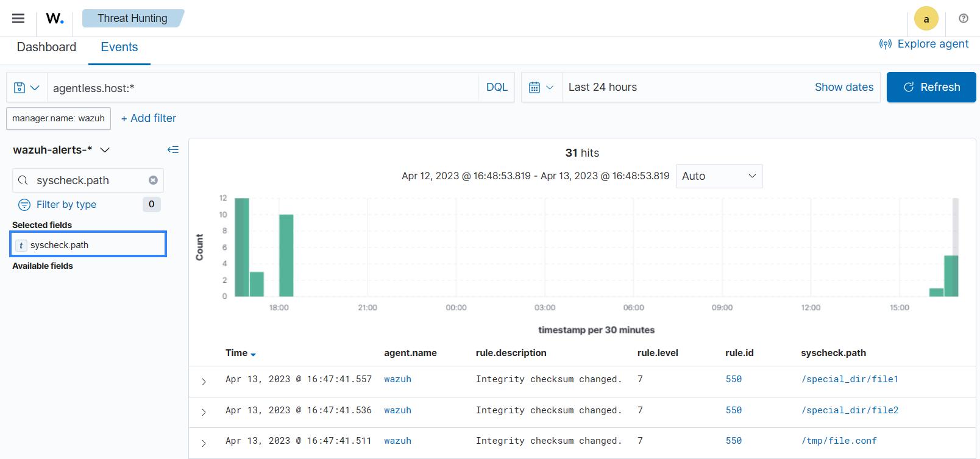
Task: Click the agentless.host query input field
Action: click(x=262, y=88)
